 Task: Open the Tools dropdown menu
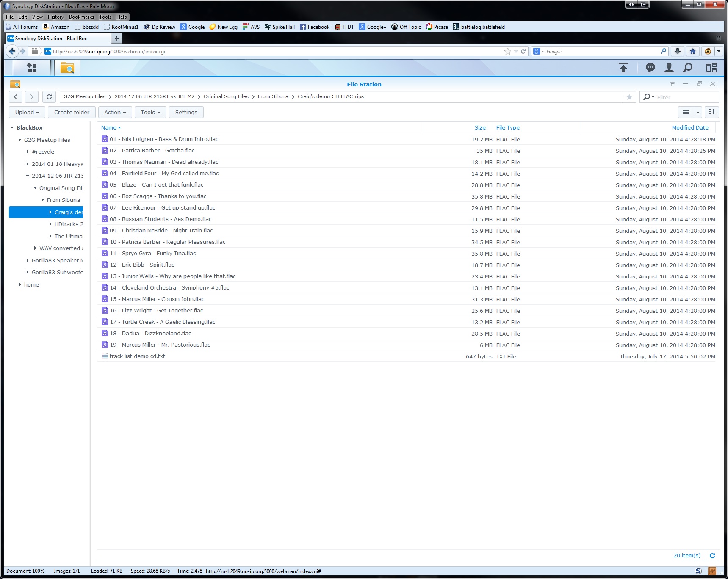(x=150, y=112)
